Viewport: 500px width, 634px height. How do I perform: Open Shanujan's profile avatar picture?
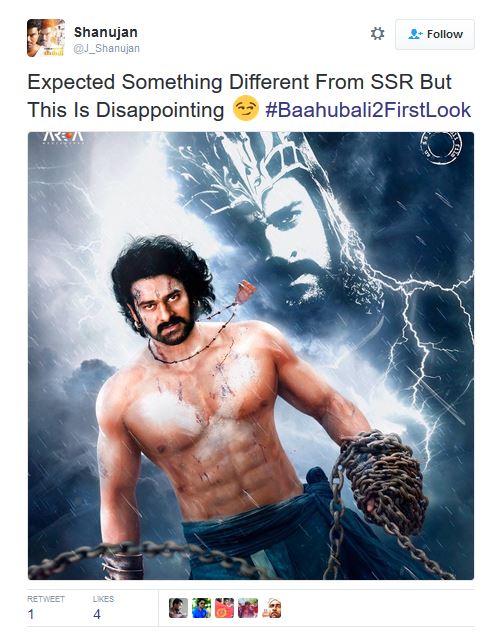46,38
